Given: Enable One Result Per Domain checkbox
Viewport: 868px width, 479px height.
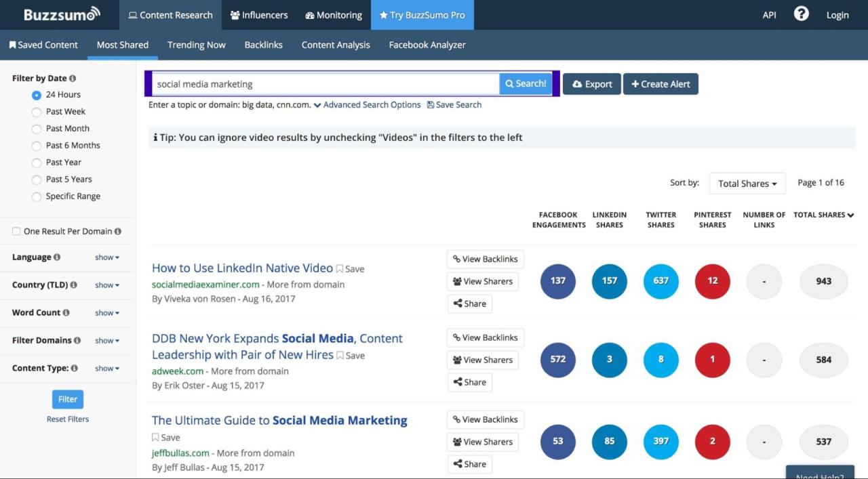Looking at the screenshot, I should 16,232.
